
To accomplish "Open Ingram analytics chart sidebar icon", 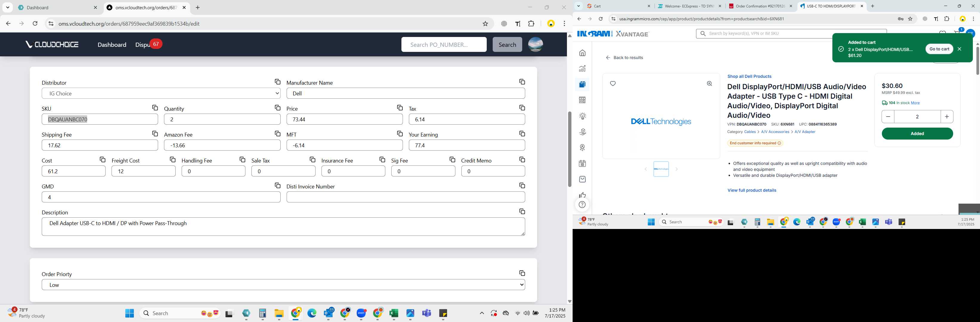I will click(582, 69).
